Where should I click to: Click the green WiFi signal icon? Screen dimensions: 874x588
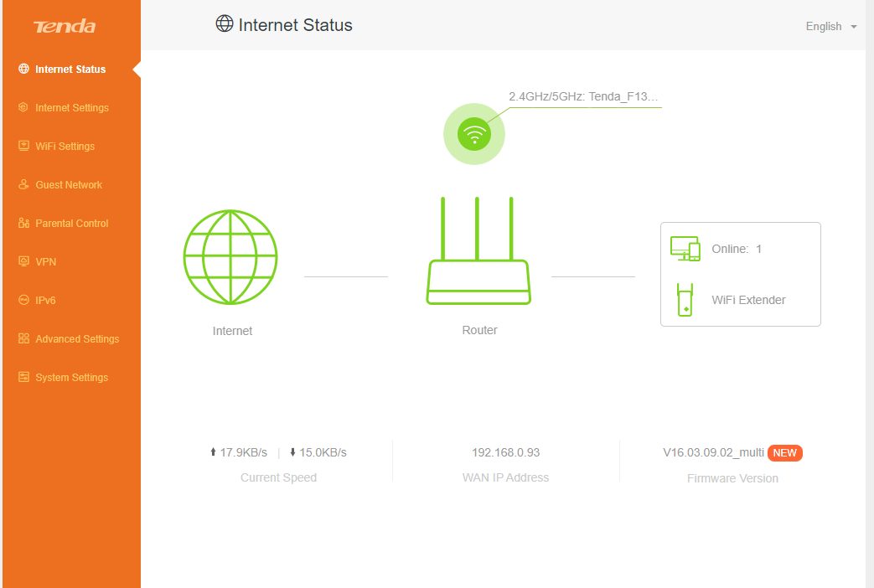pyautogui.click(x=473, y=134)
